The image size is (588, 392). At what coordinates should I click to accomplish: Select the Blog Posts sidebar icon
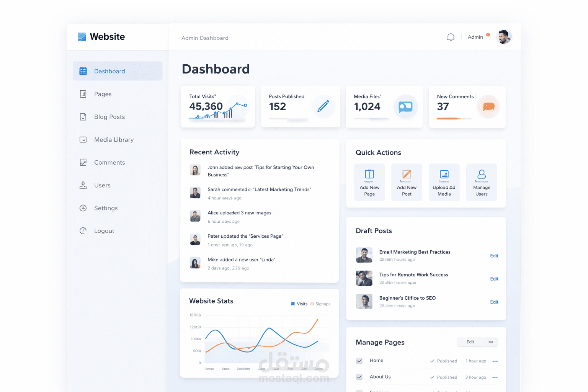(x=83, y=117)
